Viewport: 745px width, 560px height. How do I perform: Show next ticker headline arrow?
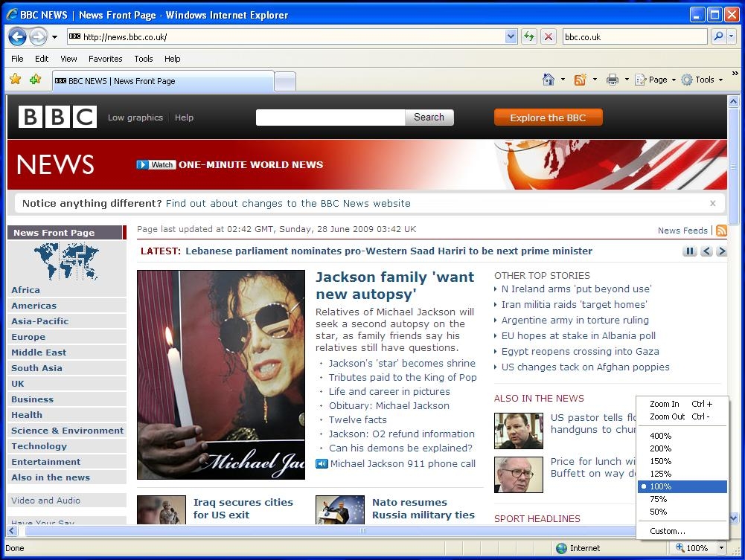coord(722,251)
